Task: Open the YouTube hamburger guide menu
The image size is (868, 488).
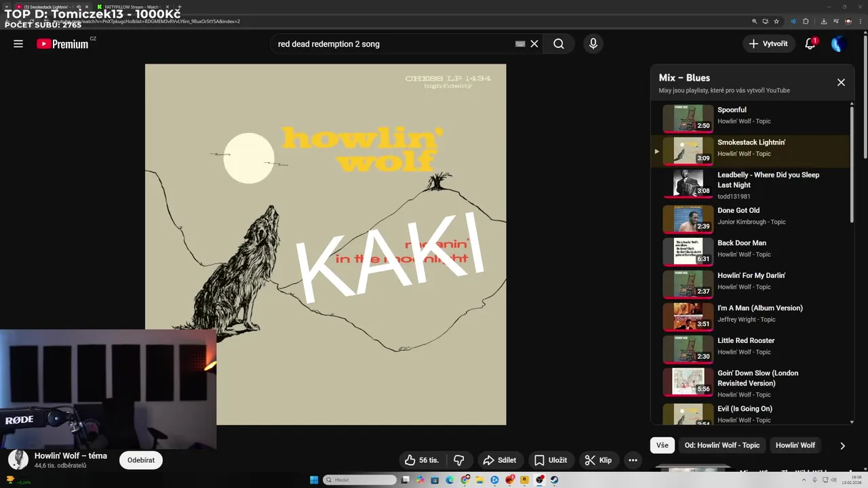Action: click(18, 44)
